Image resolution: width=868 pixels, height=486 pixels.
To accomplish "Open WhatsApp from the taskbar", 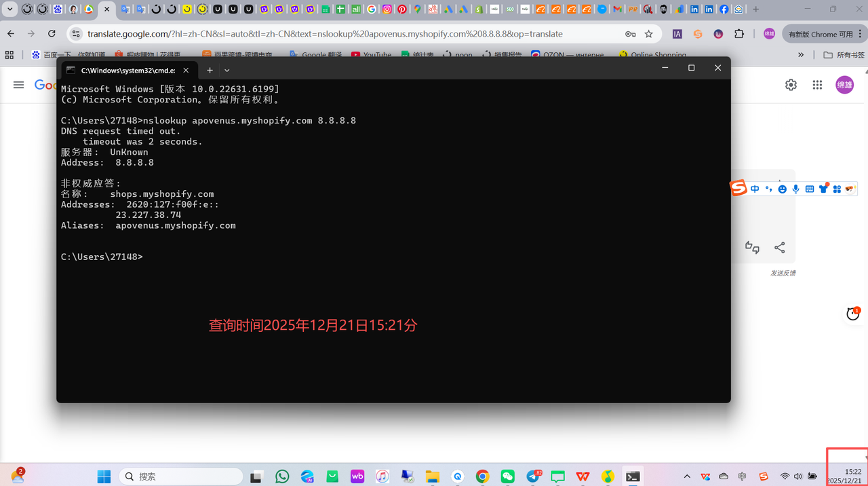I will click(x=282, y=476).
